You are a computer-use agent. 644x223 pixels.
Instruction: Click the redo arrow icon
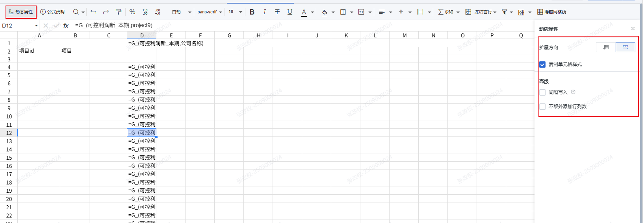[x=106, y=12]
